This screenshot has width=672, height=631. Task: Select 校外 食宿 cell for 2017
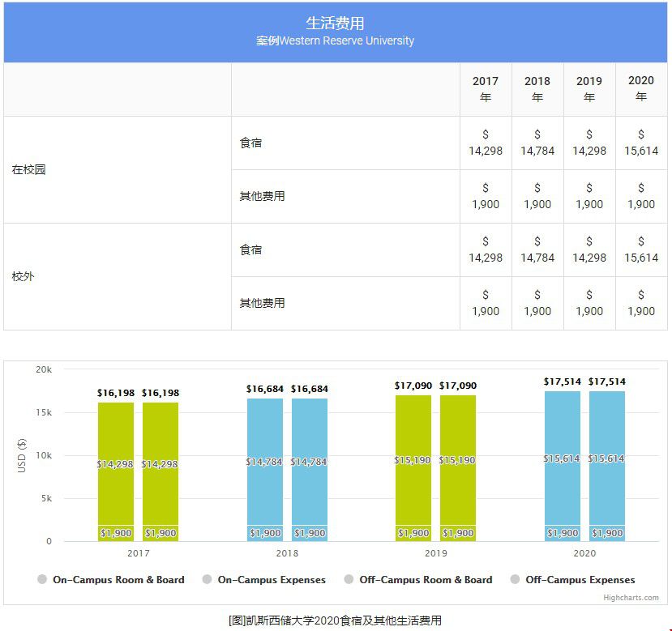tap(486, 249)
